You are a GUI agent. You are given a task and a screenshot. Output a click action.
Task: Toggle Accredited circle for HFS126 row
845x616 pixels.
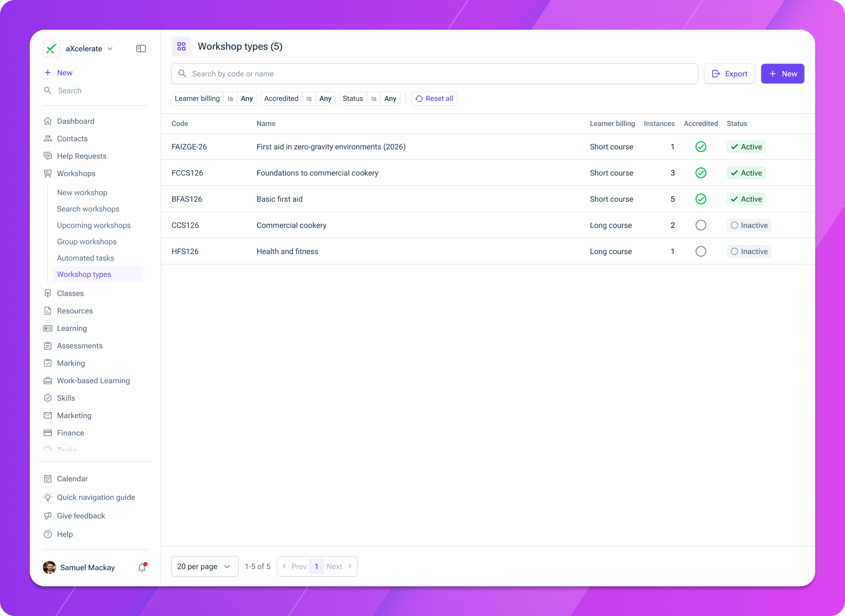point(701,251)
